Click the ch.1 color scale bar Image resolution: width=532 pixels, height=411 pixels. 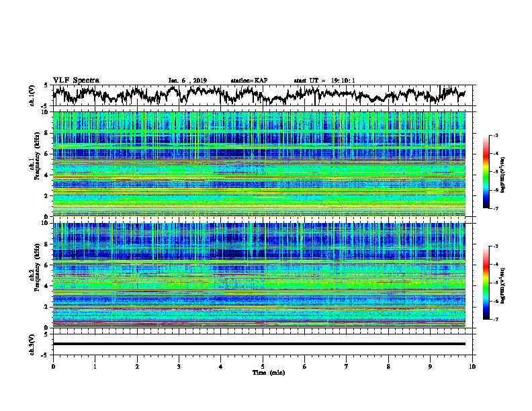tap(486, 171)
